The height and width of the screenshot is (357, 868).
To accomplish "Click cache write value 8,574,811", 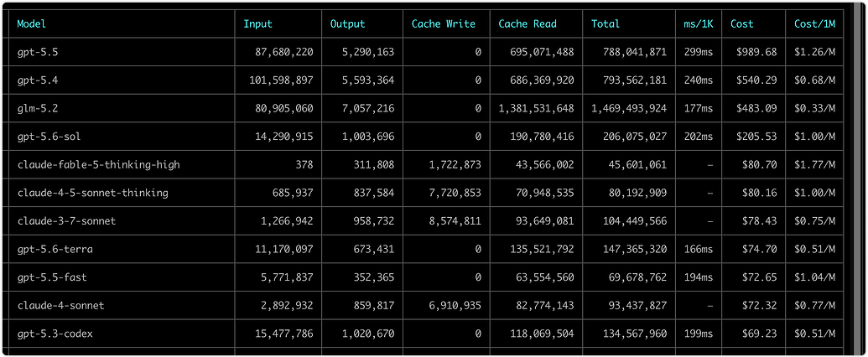I will pyautogui.click(x=455, y=221).
